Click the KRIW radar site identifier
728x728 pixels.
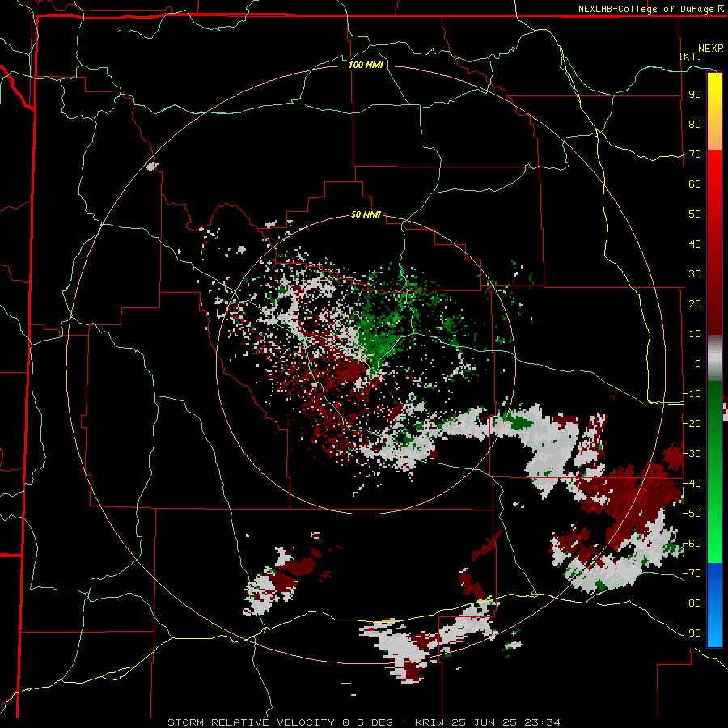click(430, 722)
